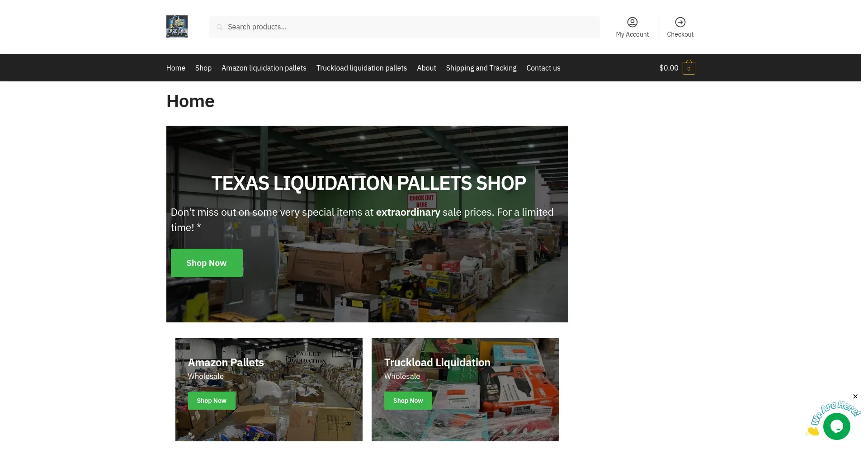This screenshot has height=449, width=868.
Task: Open the Contact us page
Action: click(x=543, y=68)
